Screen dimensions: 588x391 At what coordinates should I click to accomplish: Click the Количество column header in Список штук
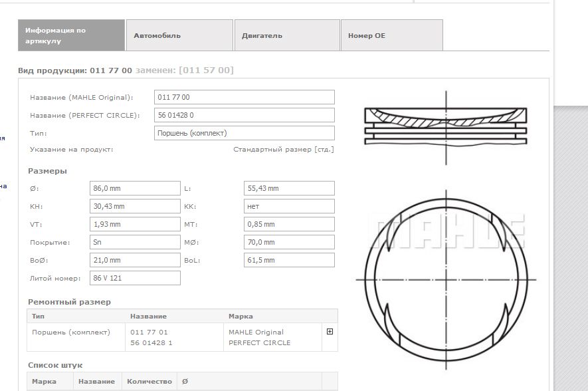point(149,381)
